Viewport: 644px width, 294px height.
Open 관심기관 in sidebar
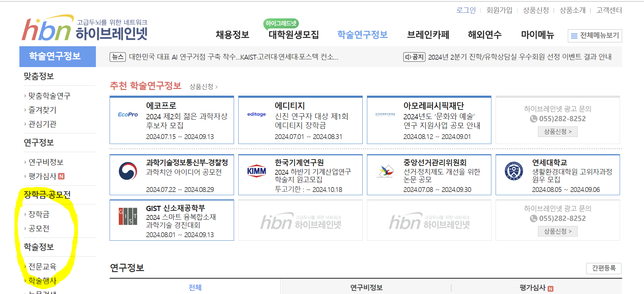coord(42,124)
